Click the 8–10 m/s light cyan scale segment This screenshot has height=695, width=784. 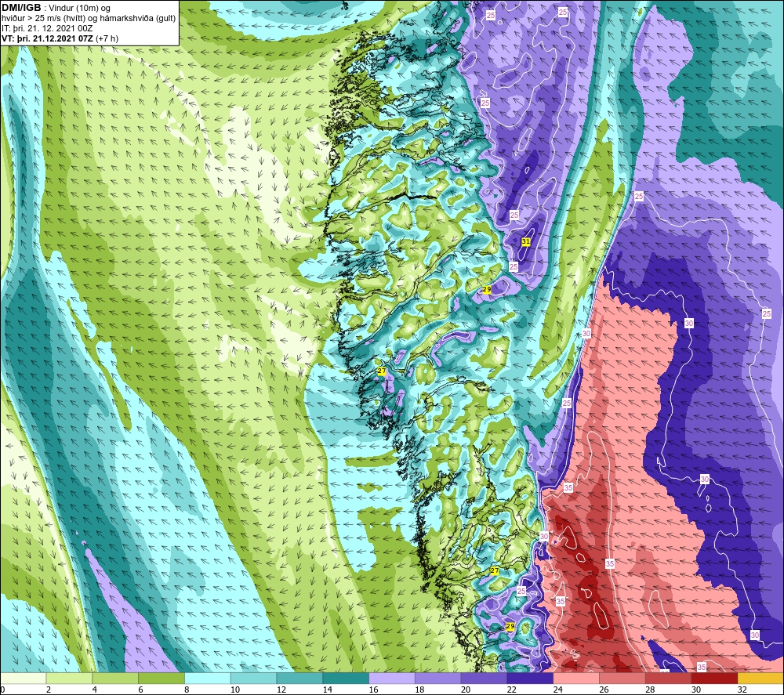click(208, 679)
